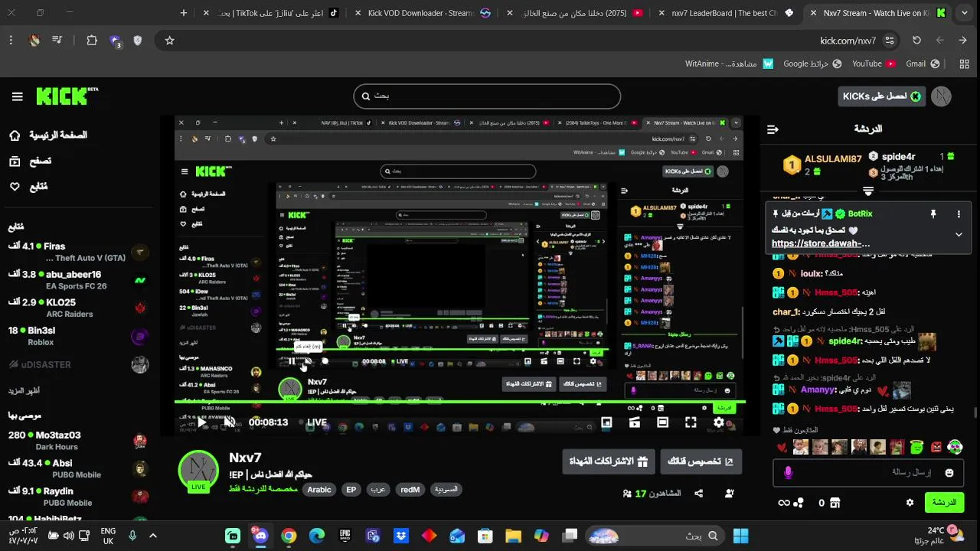The height and width of the screenshot is (551, 980).
Task: Click the Nxv7 channel avatar
Action: pos(198,471)
